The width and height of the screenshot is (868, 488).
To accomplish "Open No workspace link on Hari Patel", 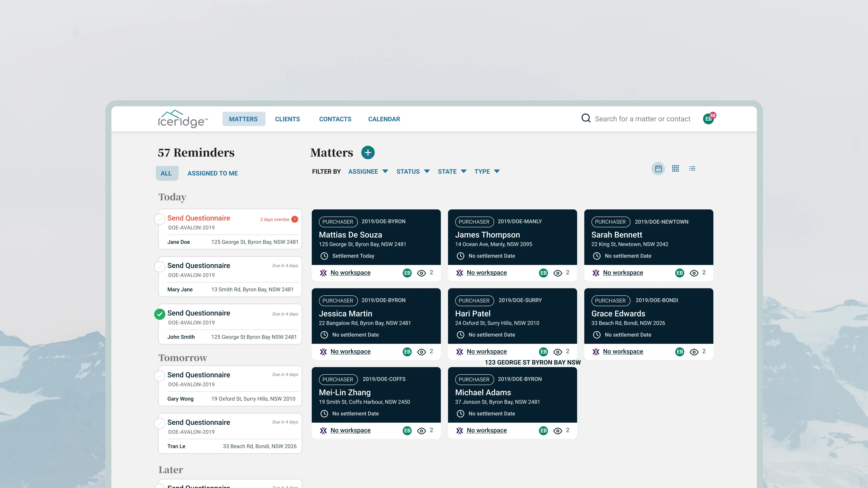I will coord(487,351).
